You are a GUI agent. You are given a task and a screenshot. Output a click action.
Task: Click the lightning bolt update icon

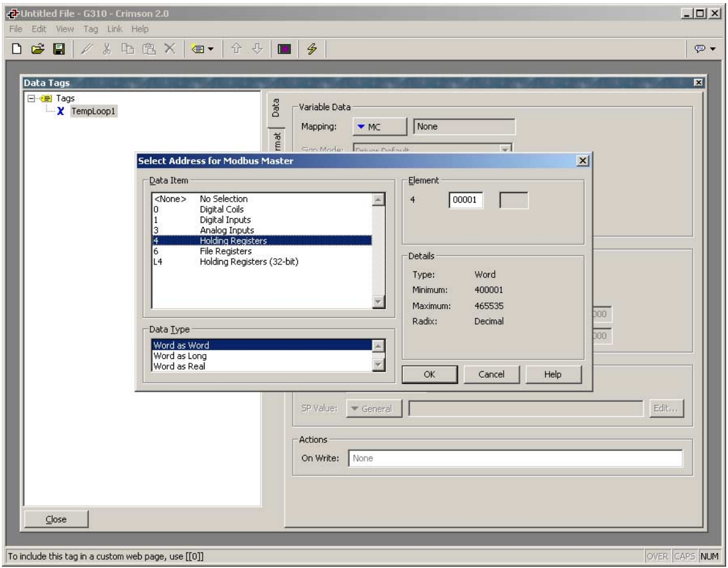[x=312, y=49]
